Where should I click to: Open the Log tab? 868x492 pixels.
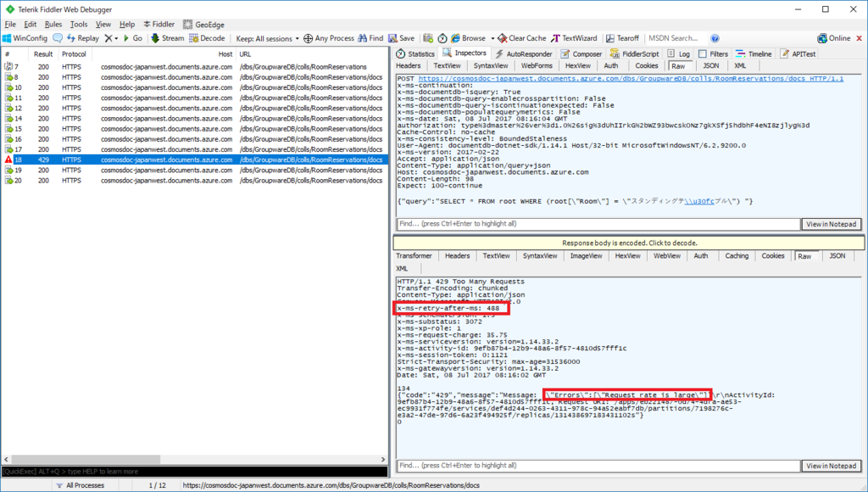click(679, 53)
